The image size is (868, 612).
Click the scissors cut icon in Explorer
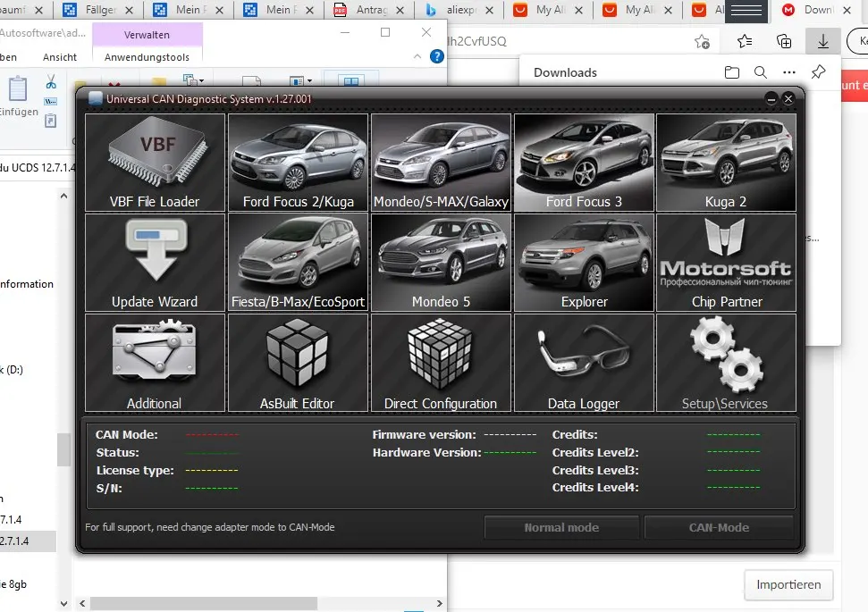coord(51,82)
